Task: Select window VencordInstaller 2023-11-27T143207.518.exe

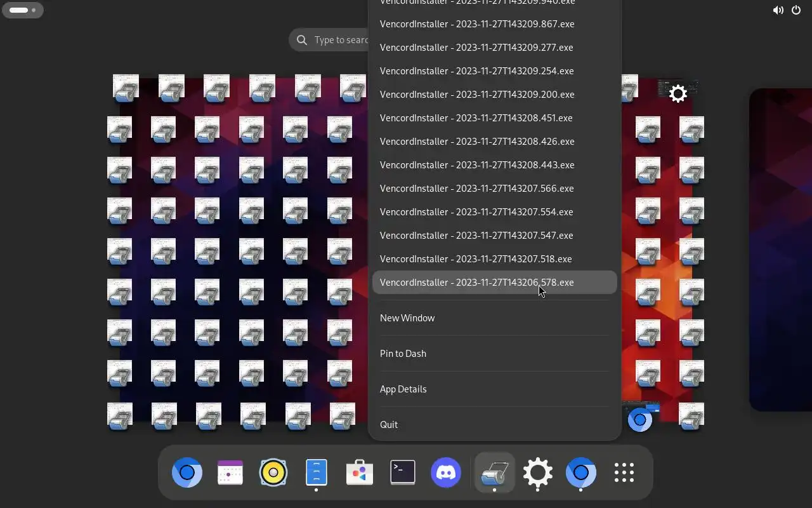Action: point(494,259)
